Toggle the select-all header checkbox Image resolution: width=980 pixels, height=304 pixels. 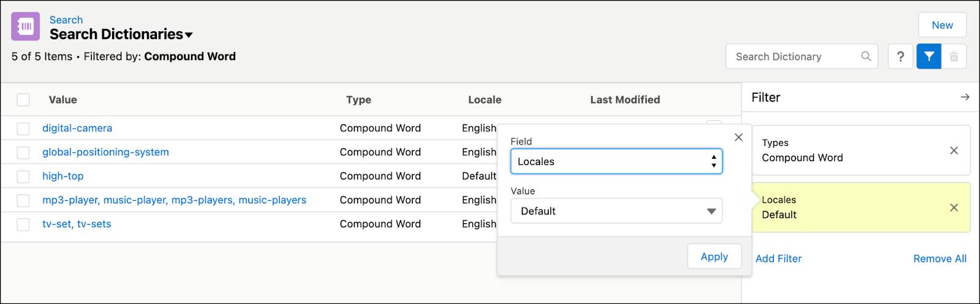click(23, 100)
